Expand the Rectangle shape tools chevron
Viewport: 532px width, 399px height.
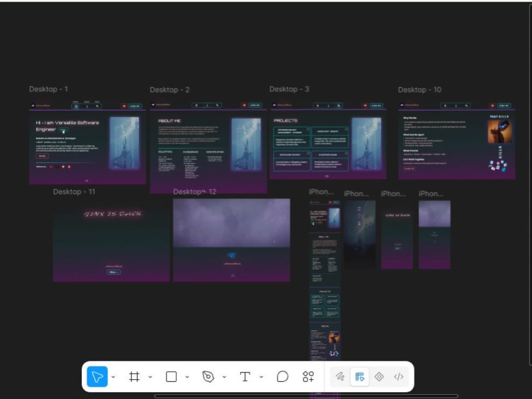tap(187, 377)
